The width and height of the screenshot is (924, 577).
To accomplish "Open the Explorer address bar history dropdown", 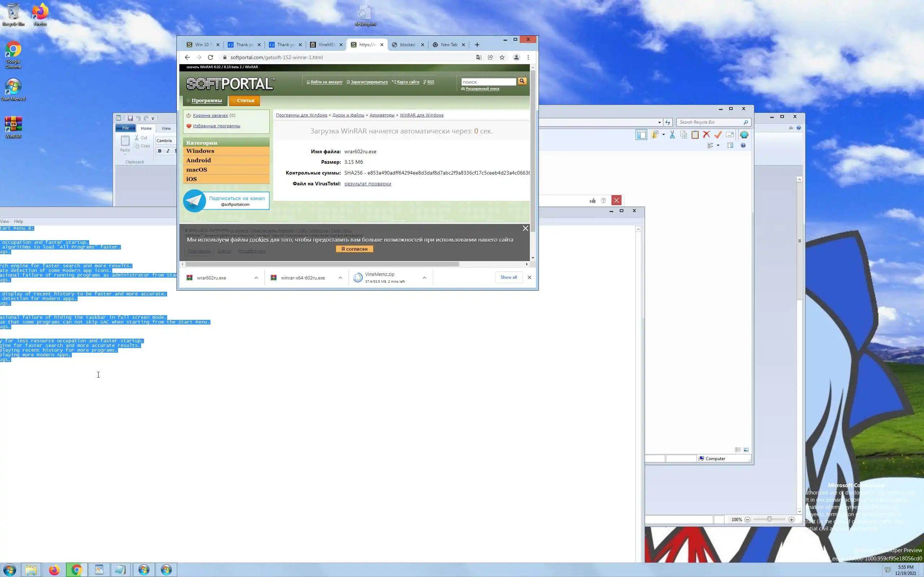I will pos(659,123).
